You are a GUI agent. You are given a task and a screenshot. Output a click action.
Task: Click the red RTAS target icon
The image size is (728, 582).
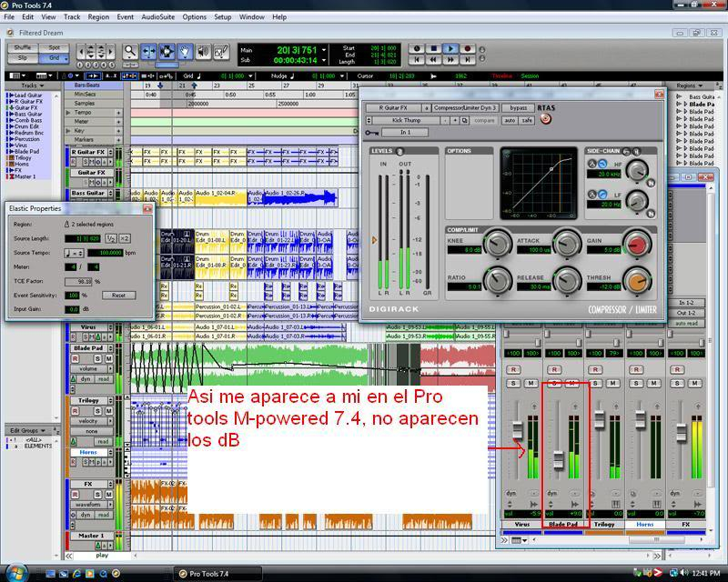[546, 119]
